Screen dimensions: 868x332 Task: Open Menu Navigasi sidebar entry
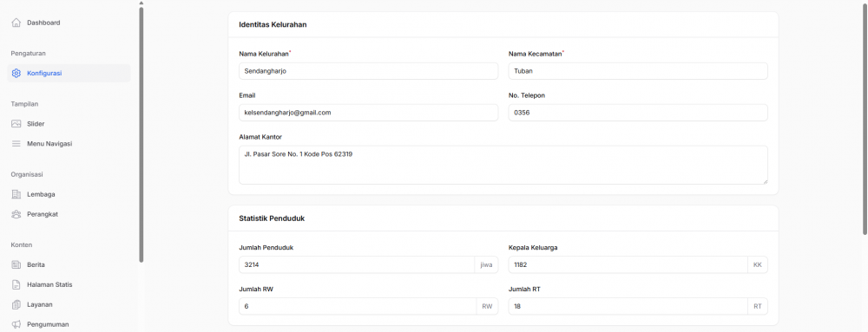(69, 144)
